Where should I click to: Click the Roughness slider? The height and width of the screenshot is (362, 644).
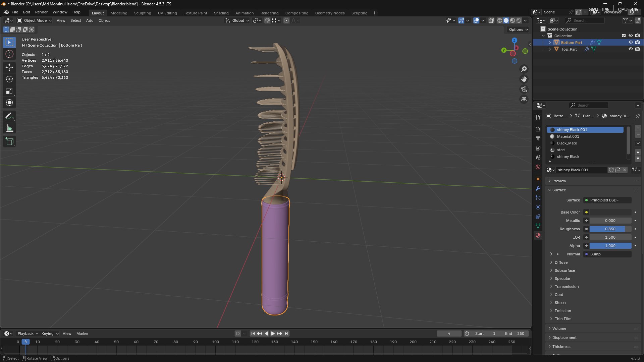click(610, 229)
